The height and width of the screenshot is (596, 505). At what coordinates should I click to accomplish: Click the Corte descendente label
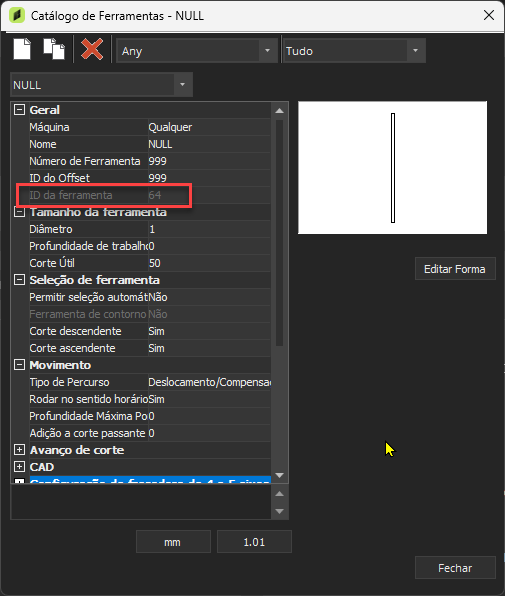pyautogui.click(x=75, y=331)
